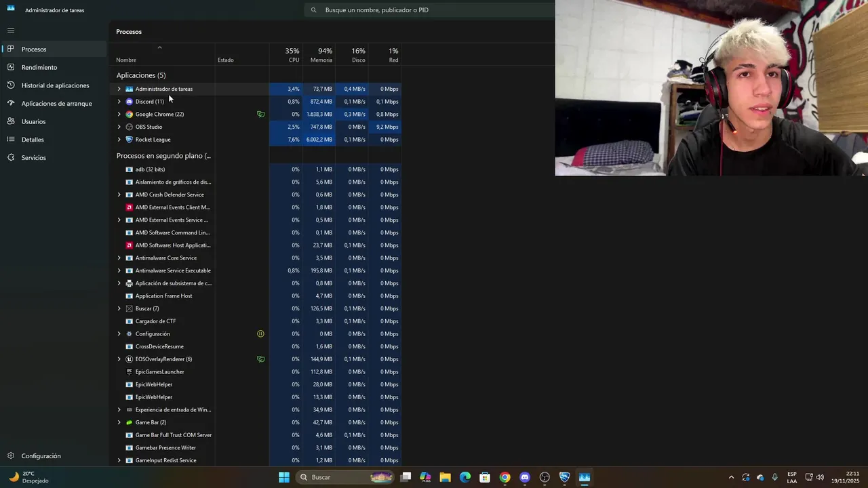Click efficiency leaf icon on EOSOverlayRenderer row
The image size is (868, 488).
(260, 359)
